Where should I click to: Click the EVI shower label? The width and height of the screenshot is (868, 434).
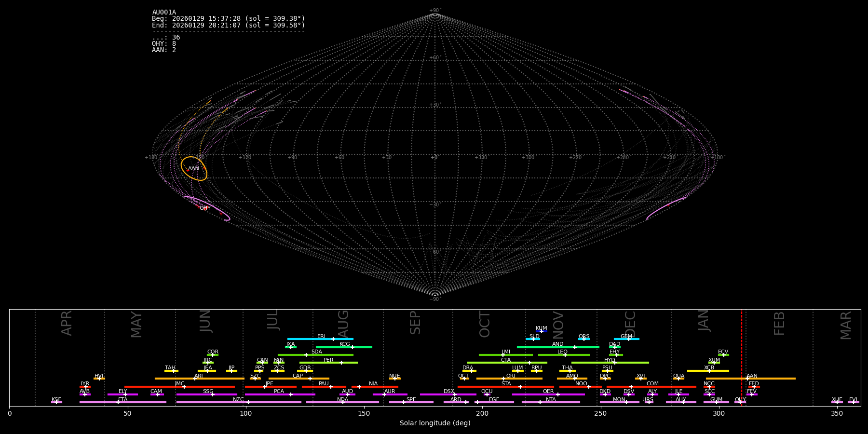(853, 400)
